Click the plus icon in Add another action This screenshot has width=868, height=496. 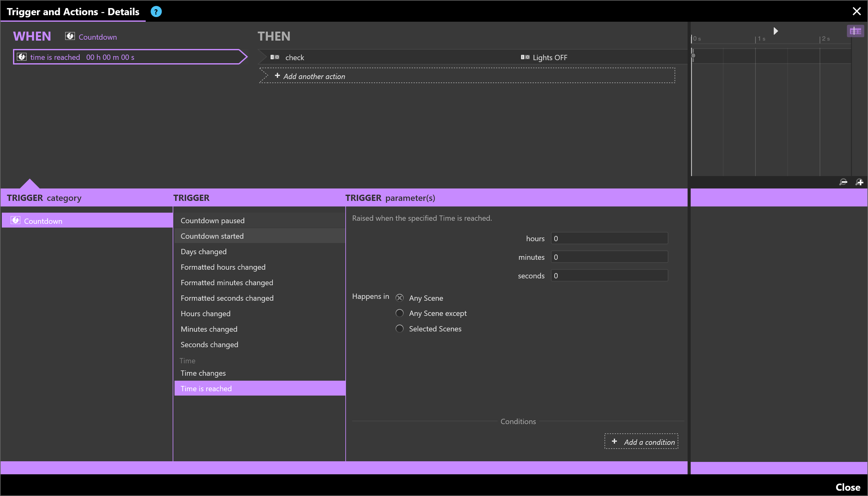pyautogui.click(x=277, y=76)
